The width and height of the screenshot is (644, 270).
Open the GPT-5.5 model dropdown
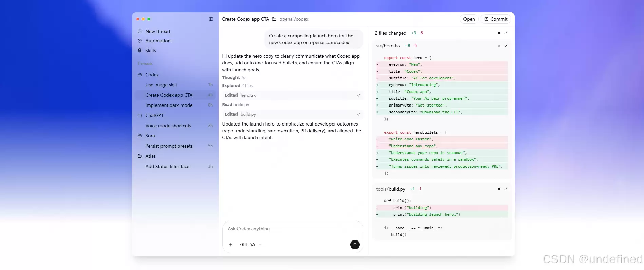coord(250,245)
